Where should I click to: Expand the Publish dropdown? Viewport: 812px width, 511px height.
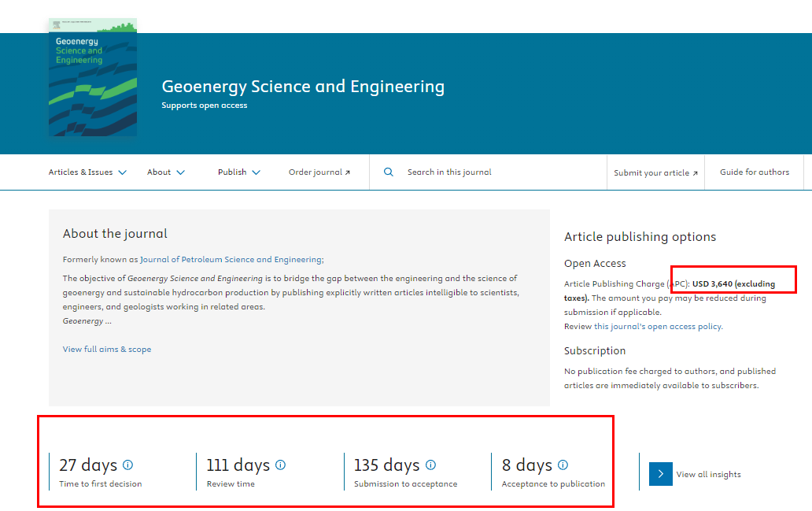point(238,172)
